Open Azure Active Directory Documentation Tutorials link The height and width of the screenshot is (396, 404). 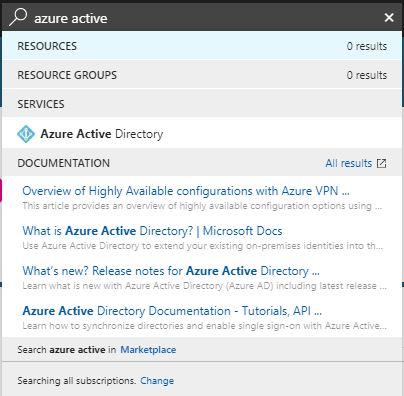point(172,311)
